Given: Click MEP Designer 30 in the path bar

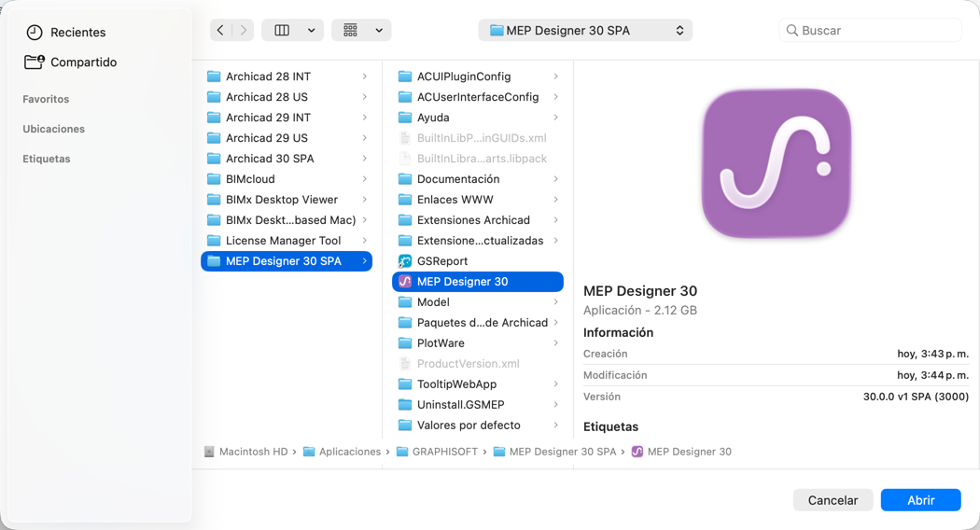Looking at the screenshot, I should tap(681, 452).
